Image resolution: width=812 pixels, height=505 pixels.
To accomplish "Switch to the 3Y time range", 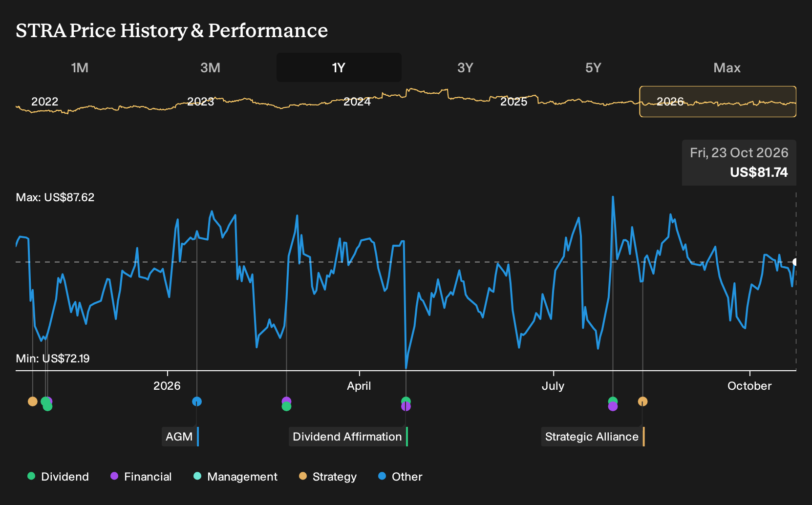I will [x=465, y=67].
